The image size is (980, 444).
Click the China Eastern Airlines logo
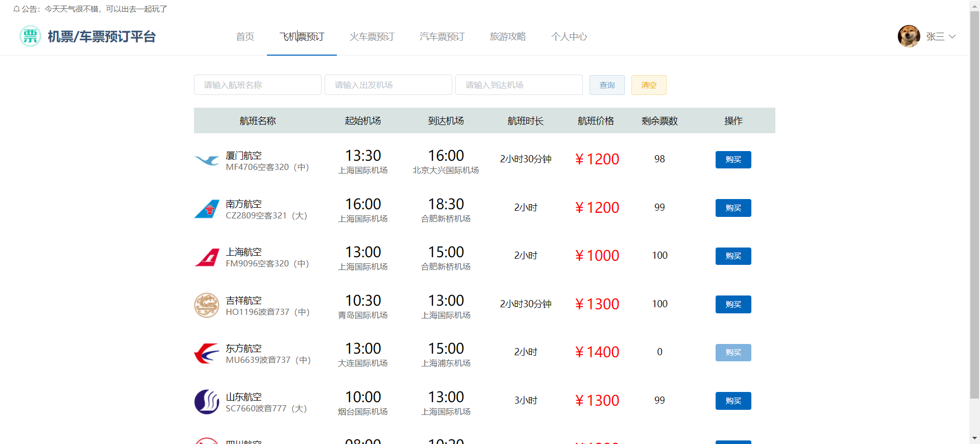click(x=207, y=353)
